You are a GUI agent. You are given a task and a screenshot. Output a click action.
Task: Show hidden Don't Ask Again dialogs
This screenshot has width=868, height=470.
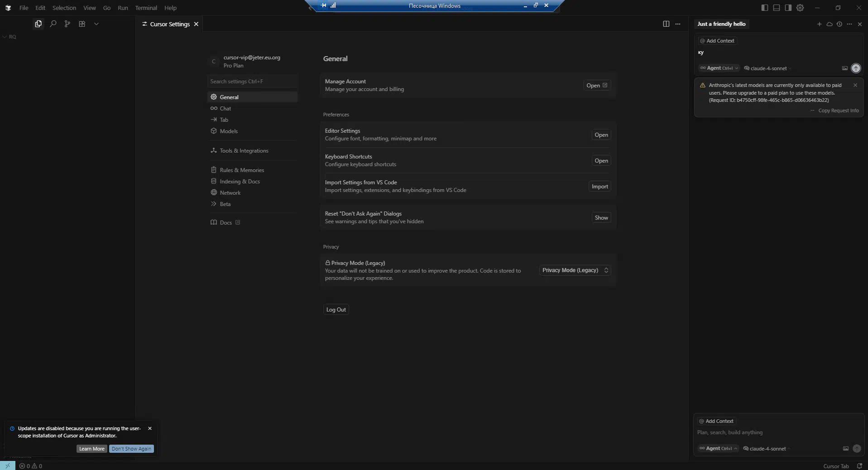tap(601, 218)
